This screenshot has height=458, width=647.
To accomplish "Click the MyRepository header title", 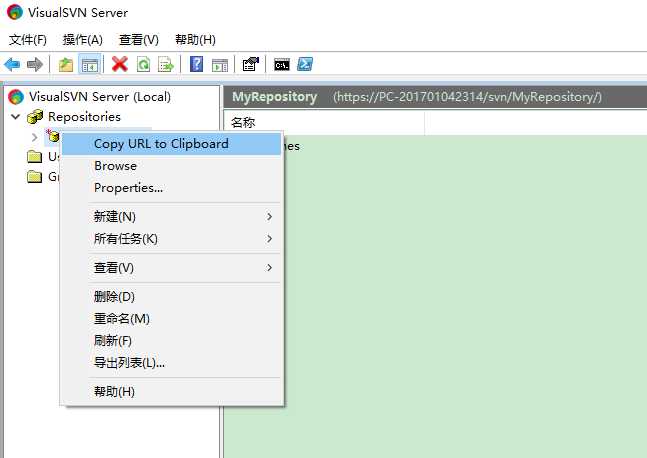I will (x=274, y=97).
